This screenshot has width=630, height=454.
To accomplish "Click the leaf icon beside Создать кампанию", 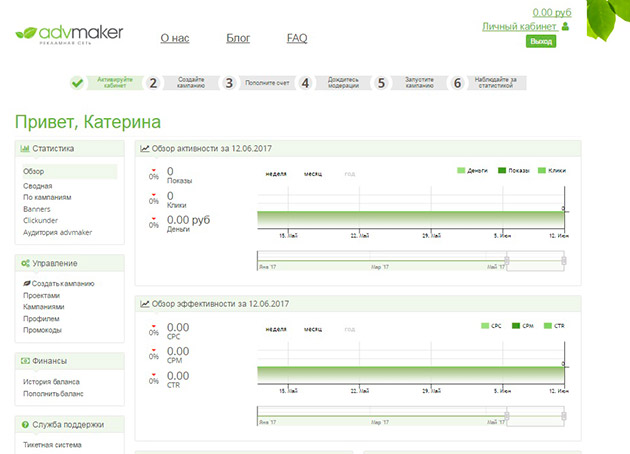I will (27, 283).
